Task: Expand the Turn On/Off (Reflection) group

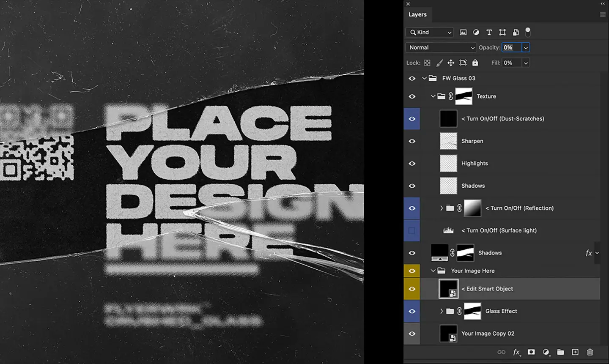Action: pos(441,208)
